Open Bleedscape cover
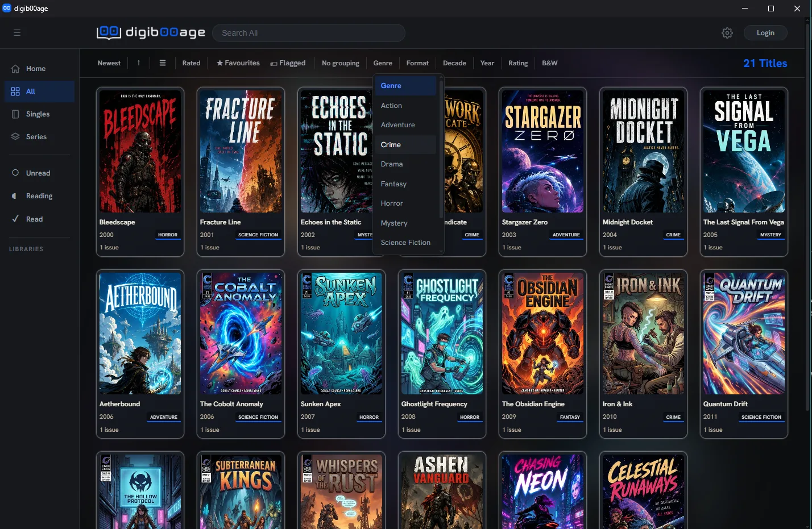 [140, 152]
